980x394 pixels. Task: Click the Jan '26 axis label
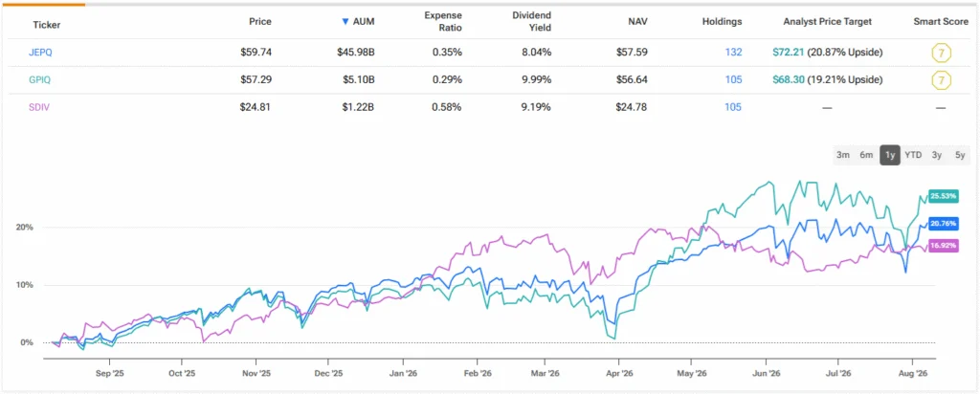[x=403, y=374]
